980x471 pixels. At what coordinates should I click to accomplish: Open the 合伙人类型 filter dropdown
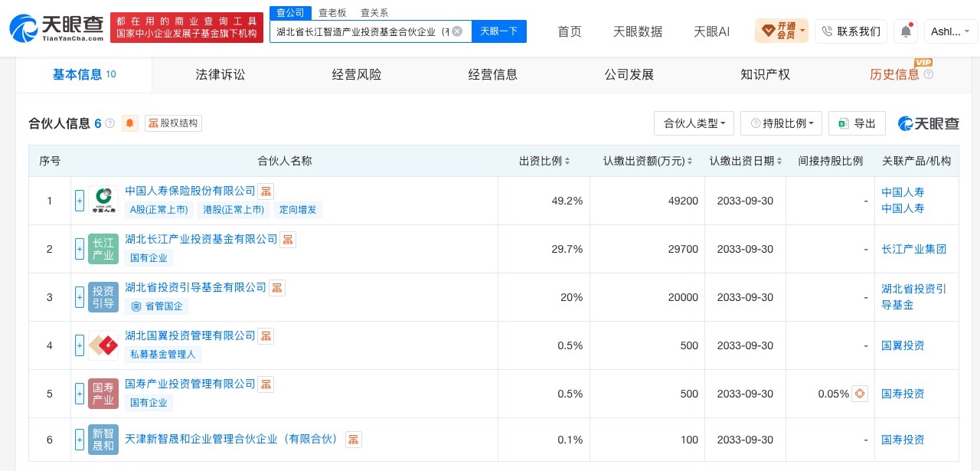click(x=694, y=123)
